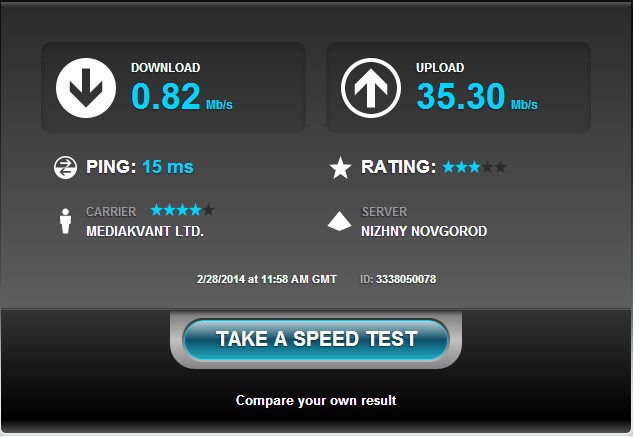Click the 0.82 Mb/s download value
Viewport: 635px width, 437px height.
coord(182,96)
